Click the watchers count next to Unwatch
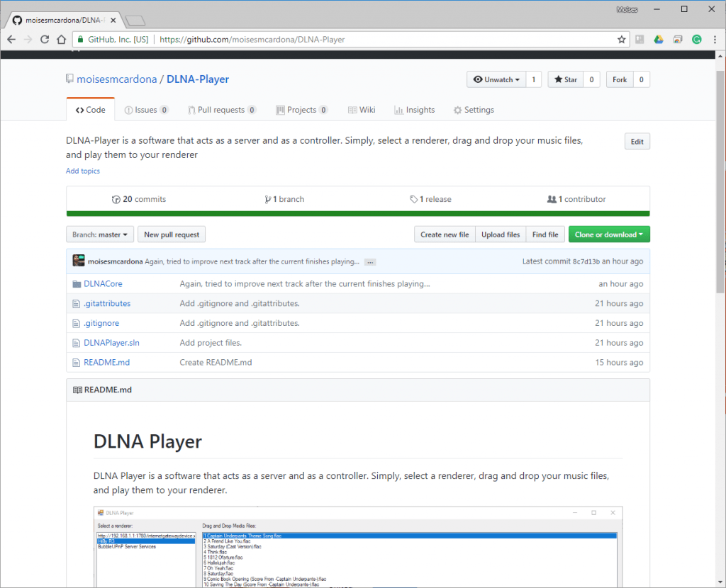Screen dimensions: 726x588 [x=534, y=79]
